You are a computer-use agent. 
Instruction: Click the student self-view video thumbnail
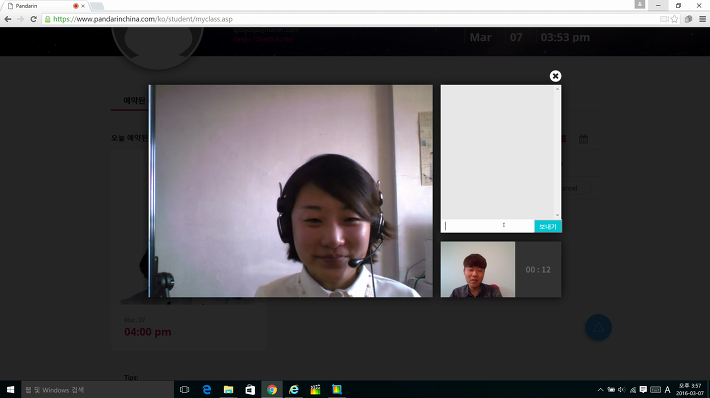pyautogui.click(x=478, y=269)
